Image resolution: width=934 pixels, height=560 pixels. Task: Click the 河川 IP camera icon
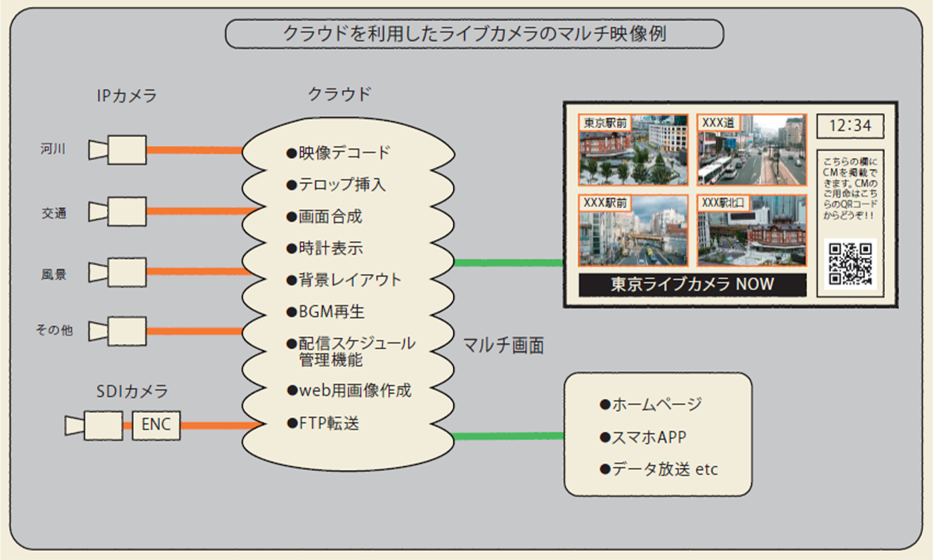click(x=117, y=150)
